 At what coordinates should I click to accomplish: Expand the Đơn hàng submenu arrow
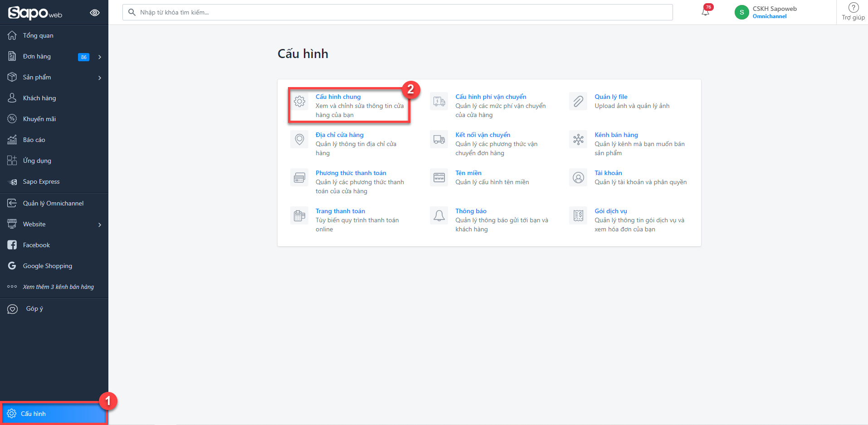[x=100, y=57]
